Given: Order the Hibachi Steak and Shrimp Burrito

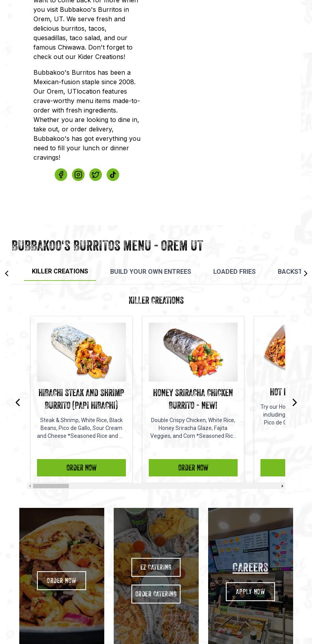Looking at the screenshot, I should click(x=81, y=468).
